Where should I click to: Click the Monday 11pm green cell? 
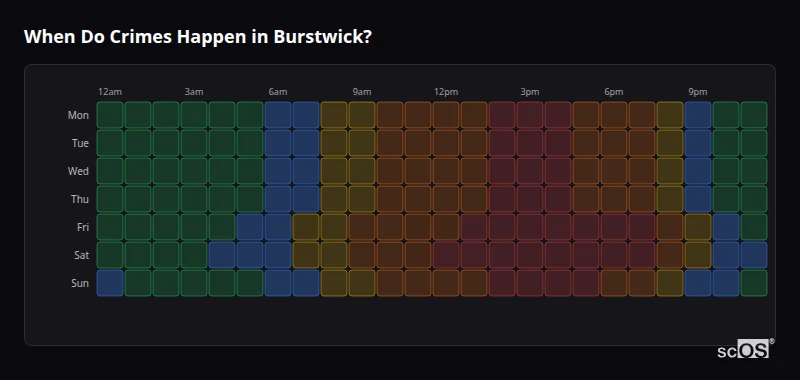[x=754, y=115]
